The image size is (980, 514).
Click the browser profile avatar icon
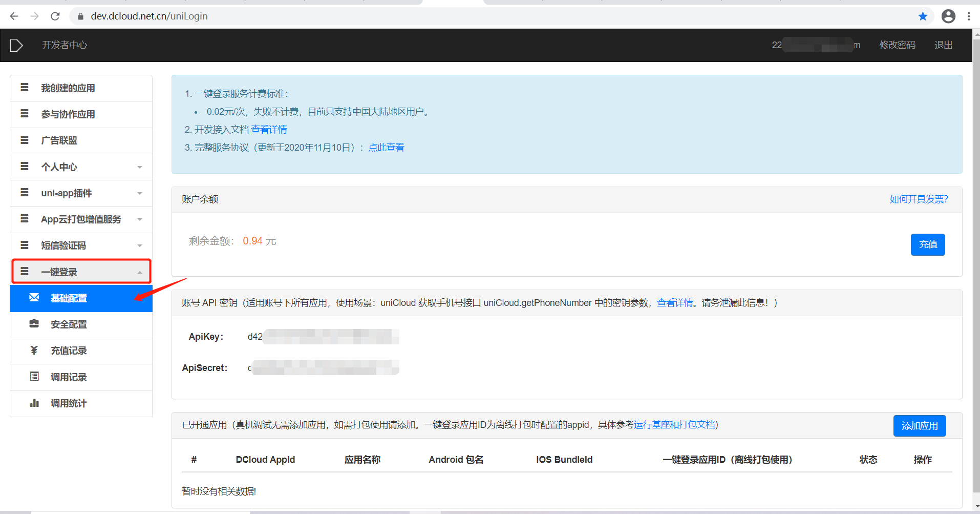tap(948, 16)
